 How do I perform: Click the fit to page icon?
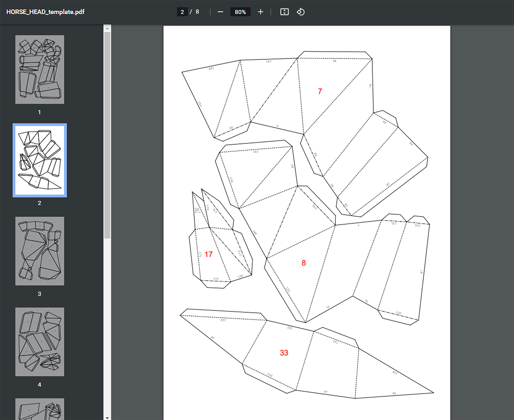pyautogui.click(x=284, y=12)
